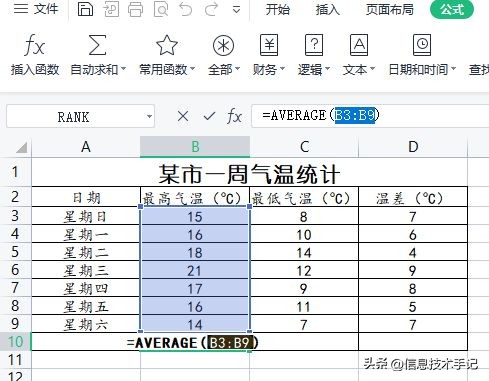Switch to the 页面布局 tab
This screenshot has height=381, width=489.
tap(390, 9)
